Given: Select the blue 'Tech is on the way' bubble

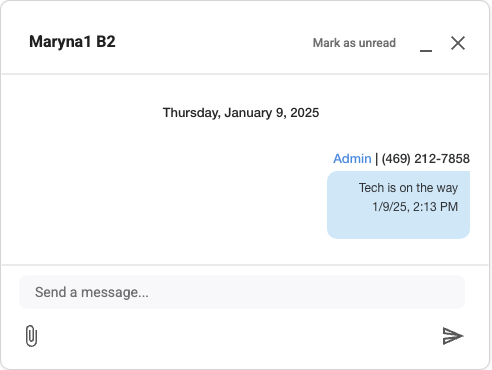Looking at the screenshot, I should (x=398, y=205).
